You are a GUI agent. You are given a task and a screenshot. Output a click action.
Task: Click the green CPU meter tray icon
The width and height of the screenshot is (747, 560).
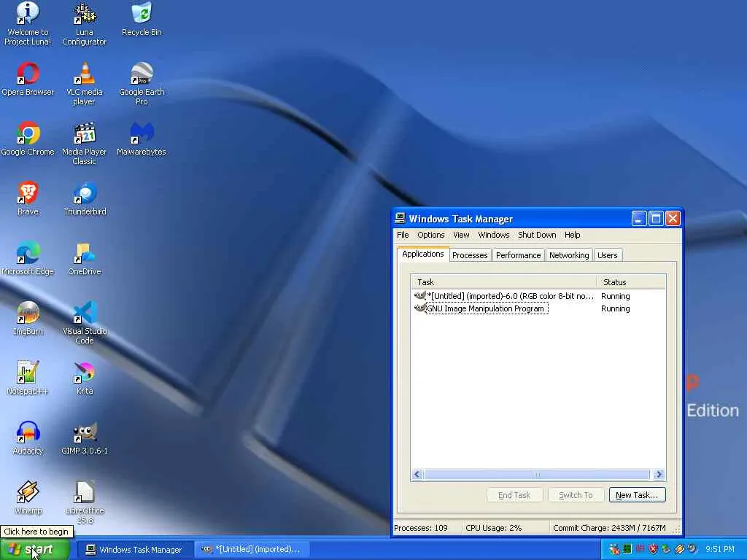pyautogui.click(x=627, y=549)
